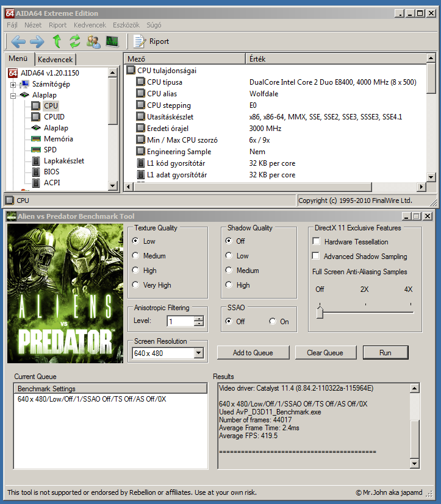Screen dimensions: 441x504
Task: Select the CPU item in the tree
Action: pyautogui.click(x=51, y=106)
